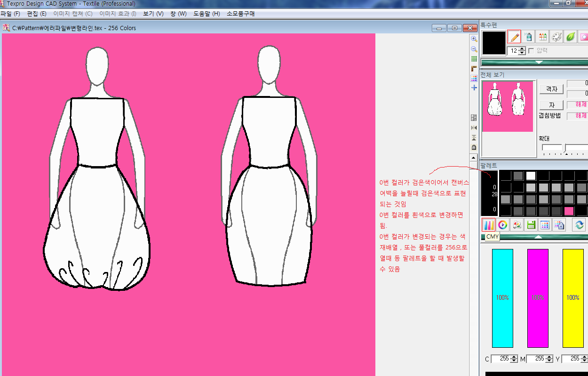Pick the pink swatch in the palette
The width and height of the screenshot is (588, 376).
click(569, 211)
